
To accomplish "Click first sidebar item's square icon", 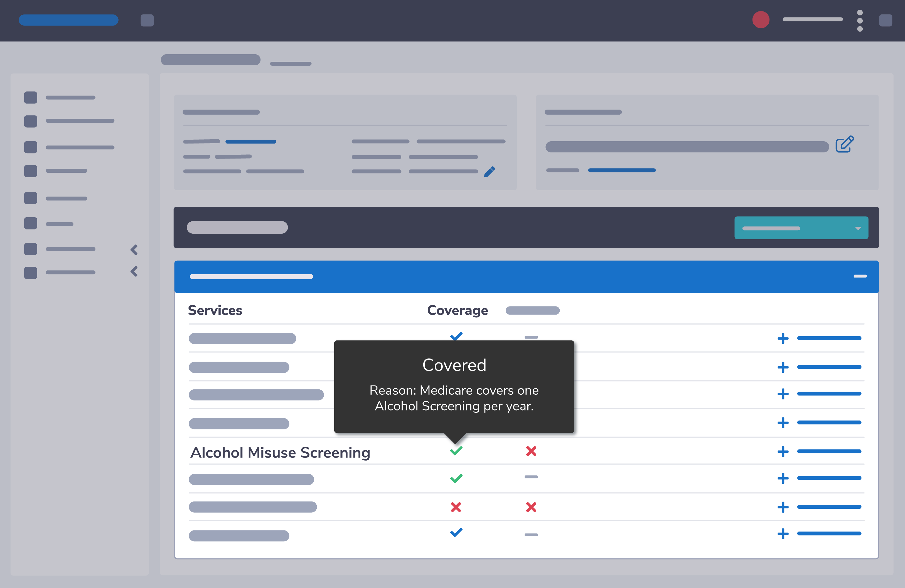I will coord(31,98).
